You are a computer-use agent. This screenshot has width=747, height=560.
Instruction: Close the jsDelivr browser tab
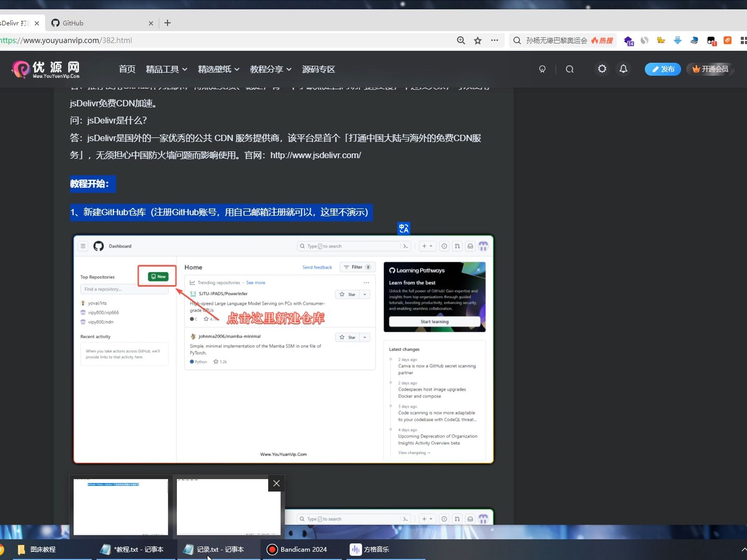[x=37, y=23]
